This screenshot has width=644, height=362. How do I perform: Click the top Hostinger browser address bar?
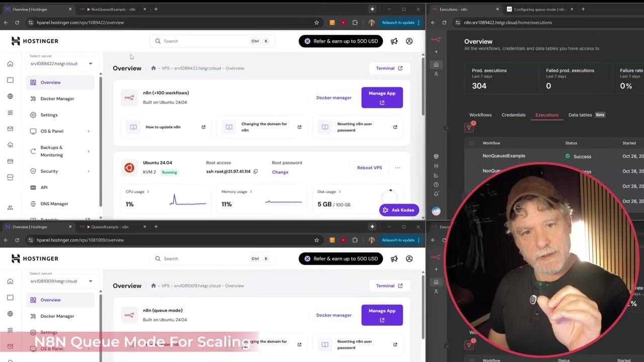[x=171, y=23]
